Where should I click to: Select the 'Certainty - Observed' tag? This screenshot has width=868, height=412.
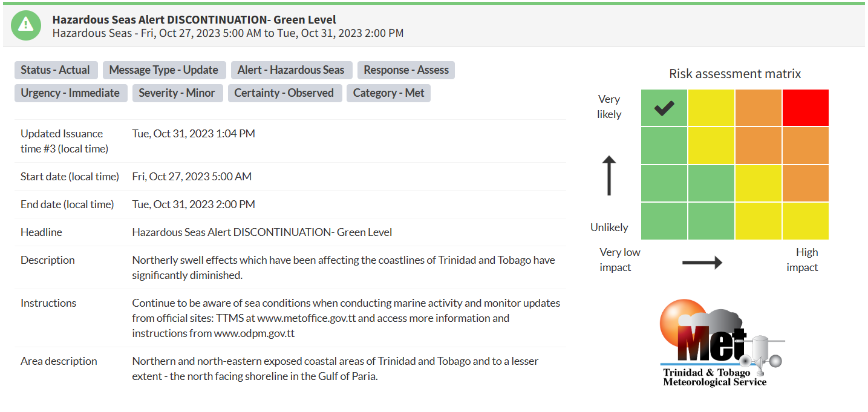click(x=284, y=93)
